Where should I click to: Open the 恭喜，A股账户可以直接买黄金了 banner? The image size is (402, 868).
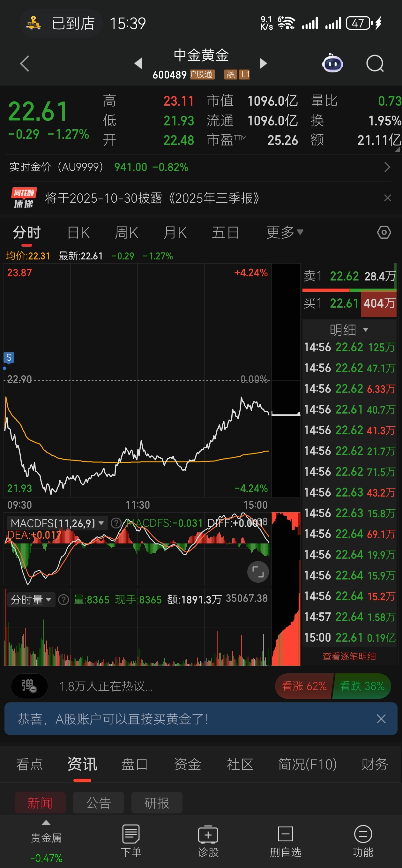[201, 719]
